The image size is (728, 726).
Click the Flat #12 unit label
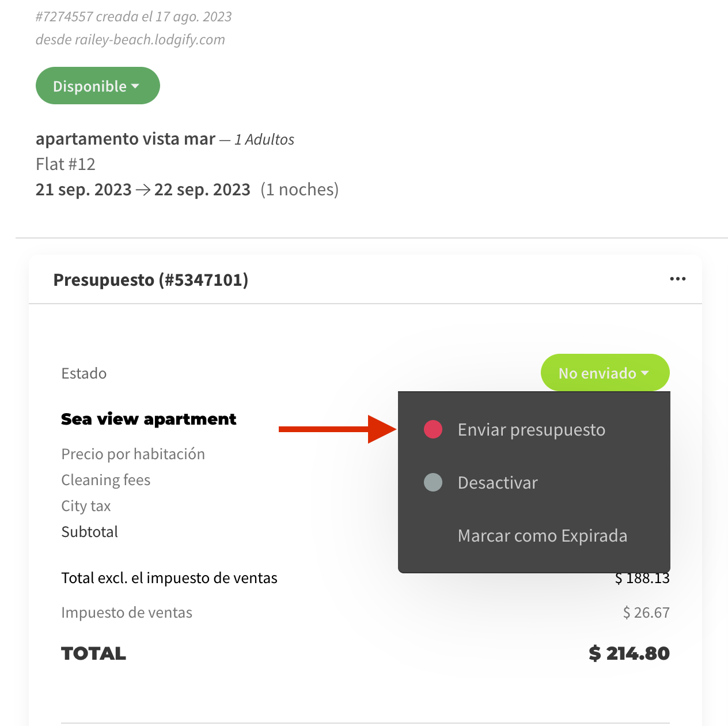(x=66, y=164)
